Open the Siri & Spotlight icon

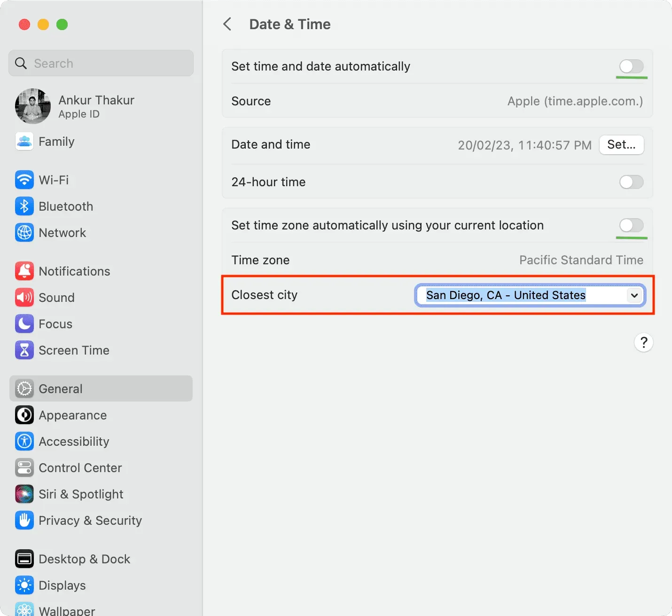[x=24, y=494]
